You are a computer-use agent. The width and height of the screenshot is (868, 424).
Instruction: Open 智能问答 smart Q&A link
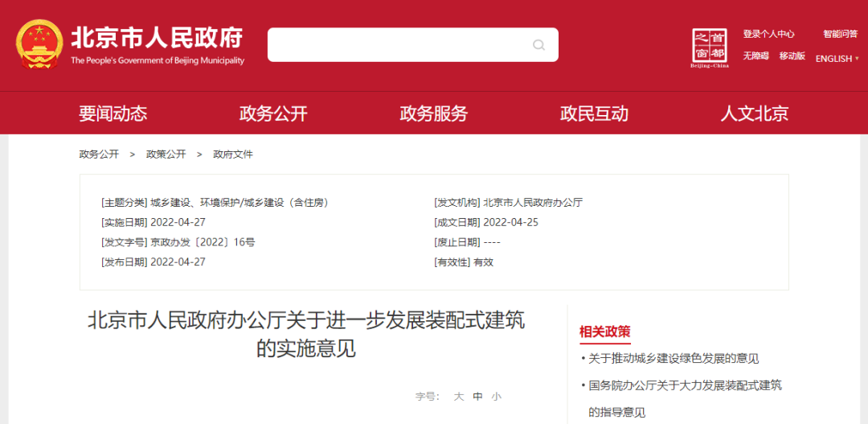(840, 34)
